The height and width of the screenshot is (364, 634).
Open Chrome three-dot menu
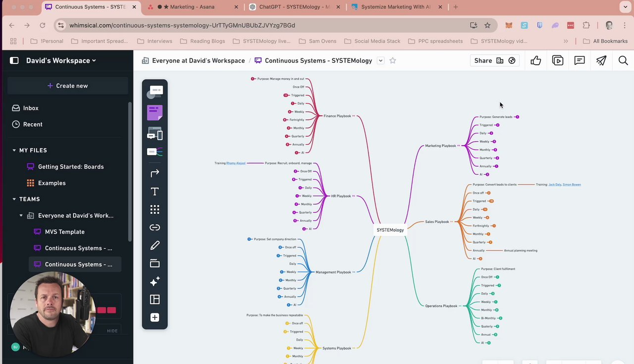click(x=625, y=25)
